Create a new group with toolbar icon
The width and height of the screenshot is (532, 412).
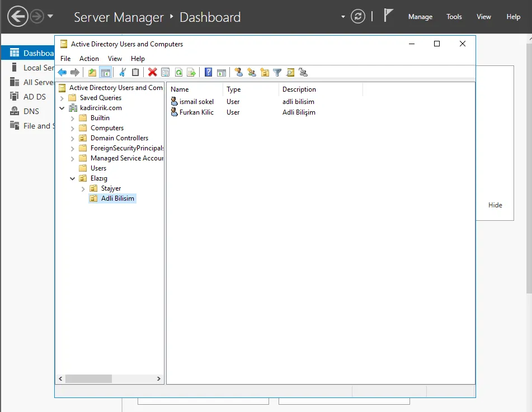point(251,72)
